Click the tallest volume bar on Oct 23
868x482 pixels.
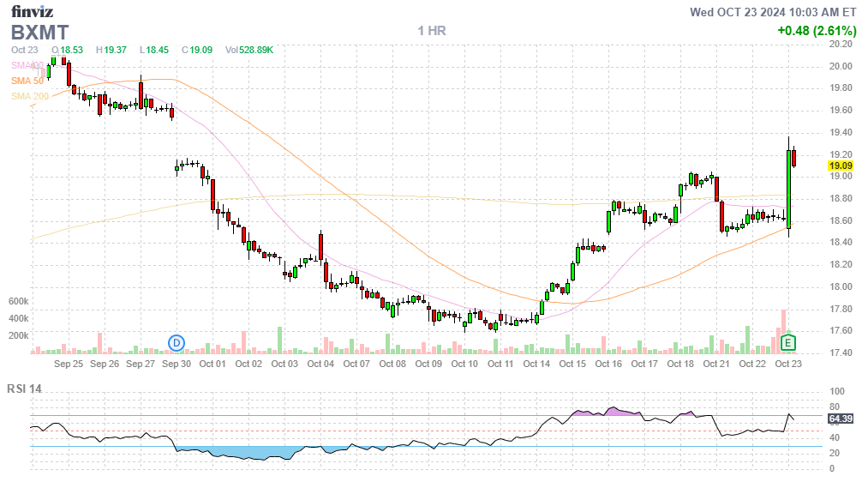point(783,331)
